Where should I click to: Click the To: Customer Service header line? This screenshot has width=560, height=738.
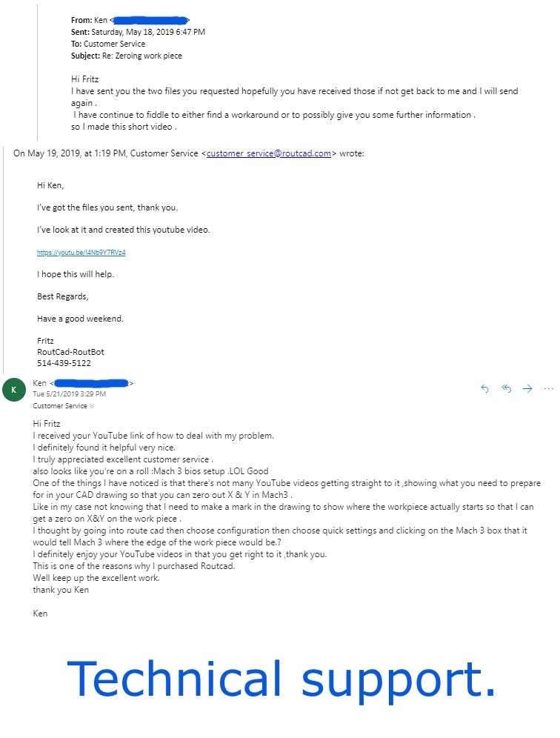(108, 44)
